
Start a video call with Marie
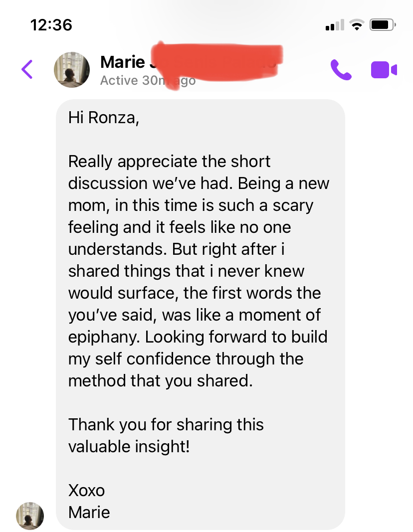[x=383, y=69]
